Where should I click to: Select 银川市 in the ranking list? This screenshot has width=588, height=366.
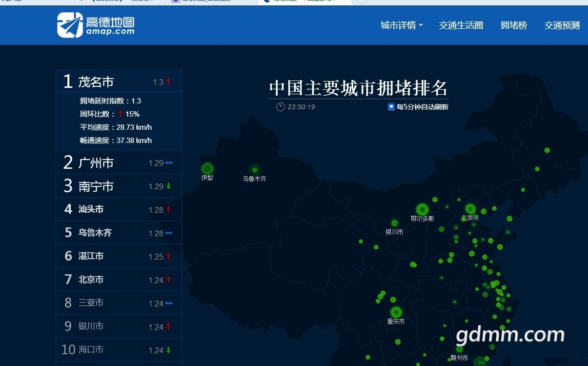pos(119,326)
